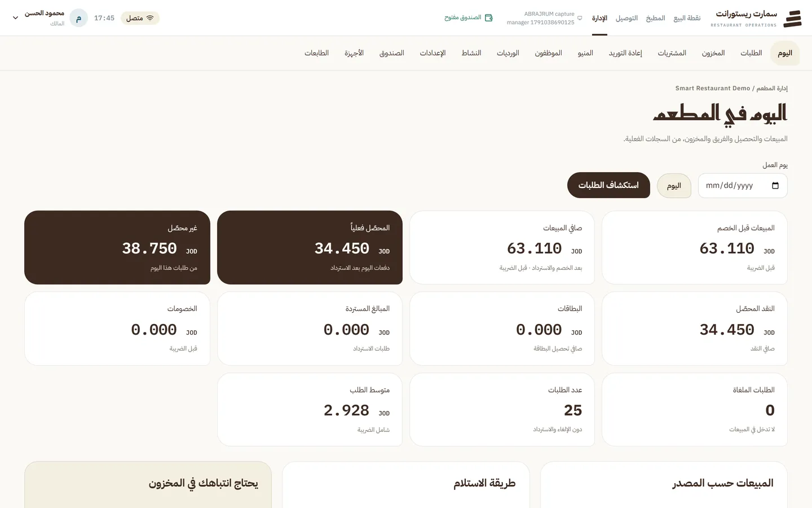Open the calendar picker icon in date field
The image size is (812, 508).
click(775, 186)
